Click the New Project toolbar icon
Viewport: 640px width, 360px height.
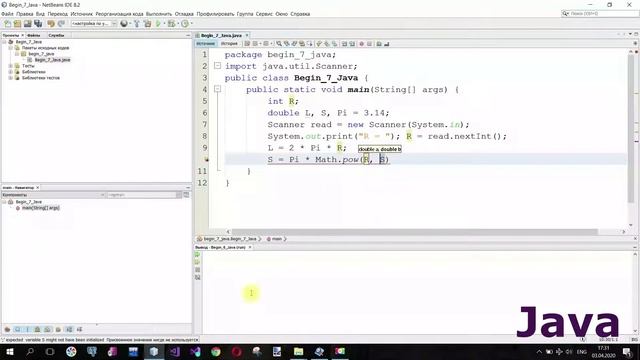[x=17, y=24]
